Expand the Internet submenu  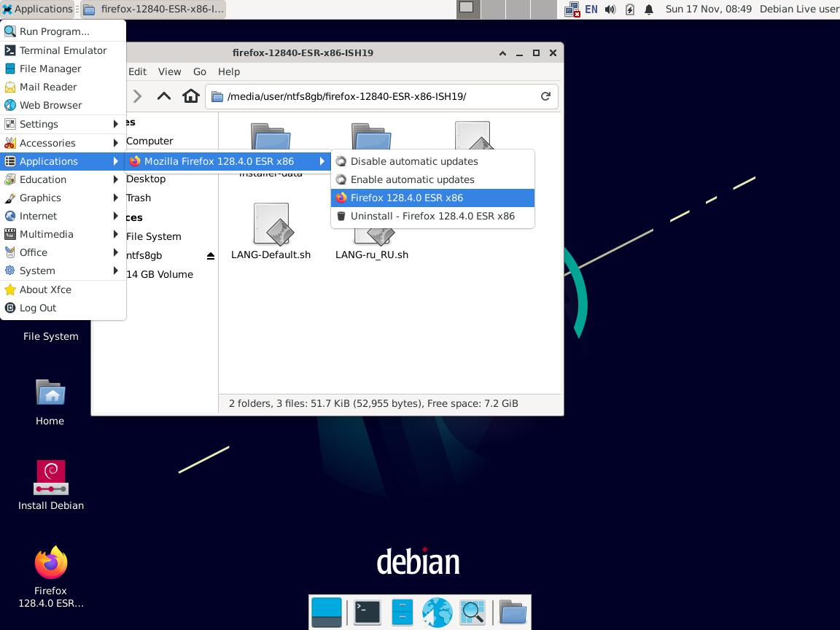tap(63, 216)
